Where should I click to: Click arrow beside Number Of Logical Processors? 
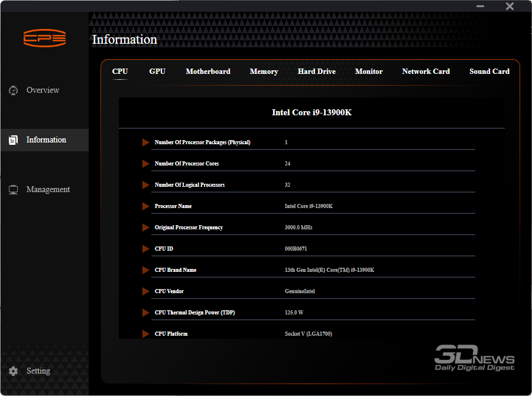[x=145, y=185]
